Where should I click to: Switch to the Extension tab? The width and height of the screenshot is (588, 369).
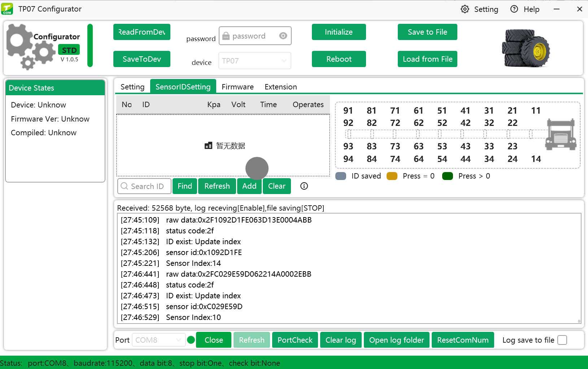(x=280, y=87)
